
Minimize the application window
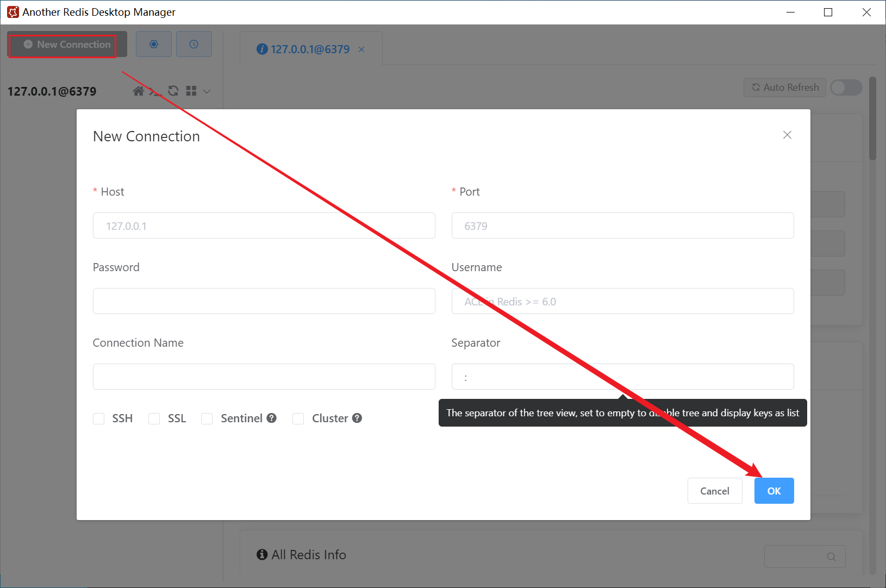pos(791,12)
